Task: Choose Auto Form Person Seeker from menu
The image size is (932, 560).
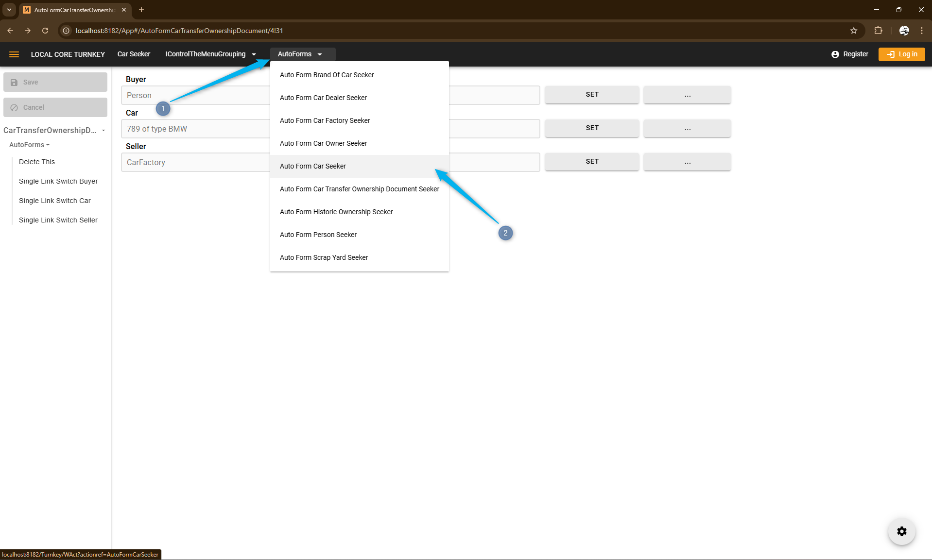Action: point(318,235)
